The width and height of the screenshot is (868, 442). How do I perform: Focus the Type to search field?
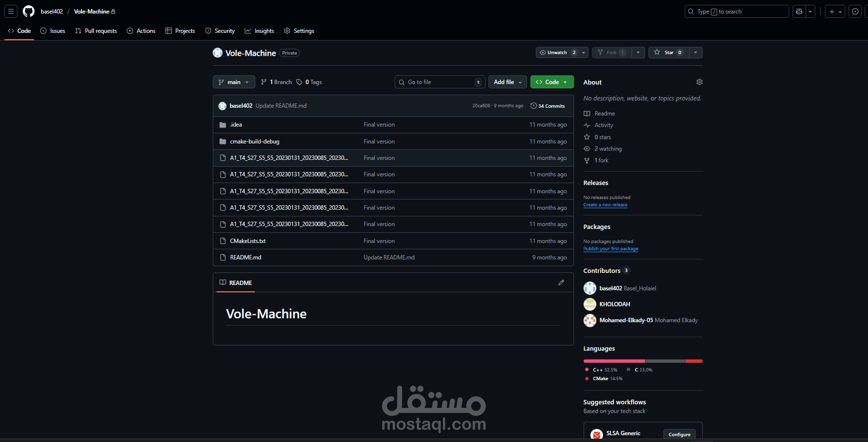[x=736, y=11]
